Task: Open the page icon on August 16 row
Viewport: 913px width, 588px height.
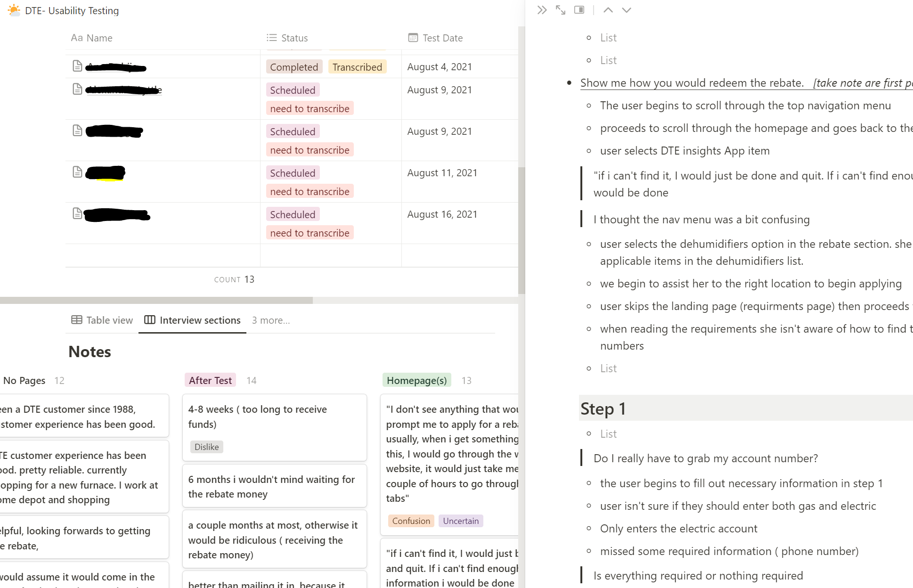Action: click(x=77, y=213)
